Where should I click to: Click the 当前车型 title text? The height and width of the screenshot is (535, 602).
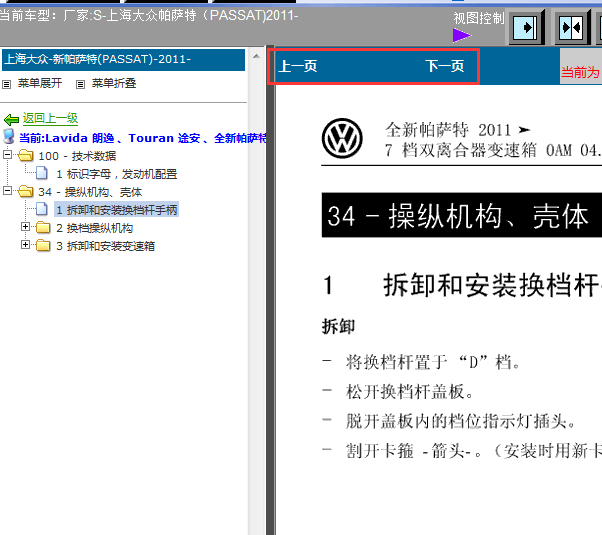[148, 15]
